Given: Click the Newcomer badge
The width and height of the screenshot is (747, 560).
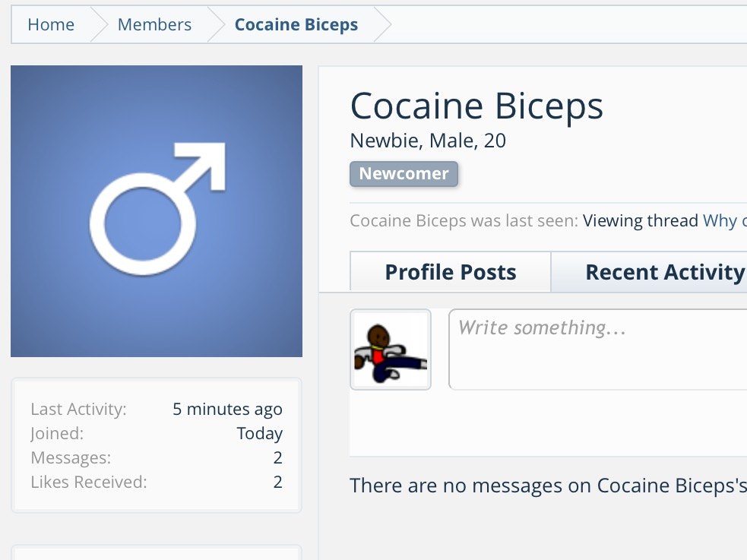Looking at the screenshot, I should (x=404, y=174).
